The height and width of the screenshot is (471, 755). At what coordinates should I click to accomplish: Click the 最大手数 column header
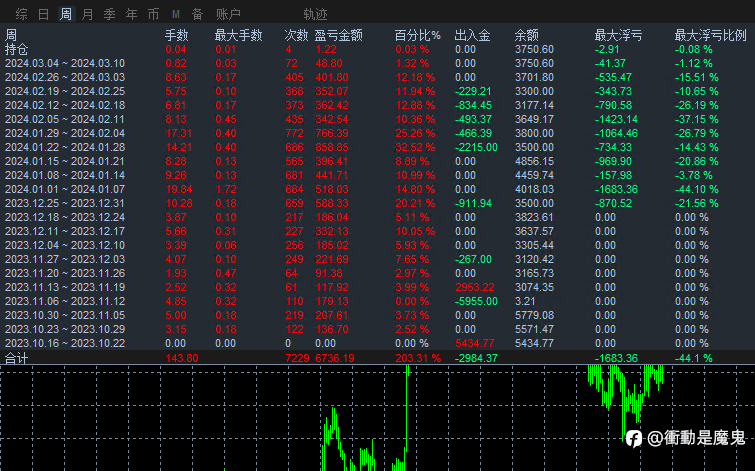[238, 35]
